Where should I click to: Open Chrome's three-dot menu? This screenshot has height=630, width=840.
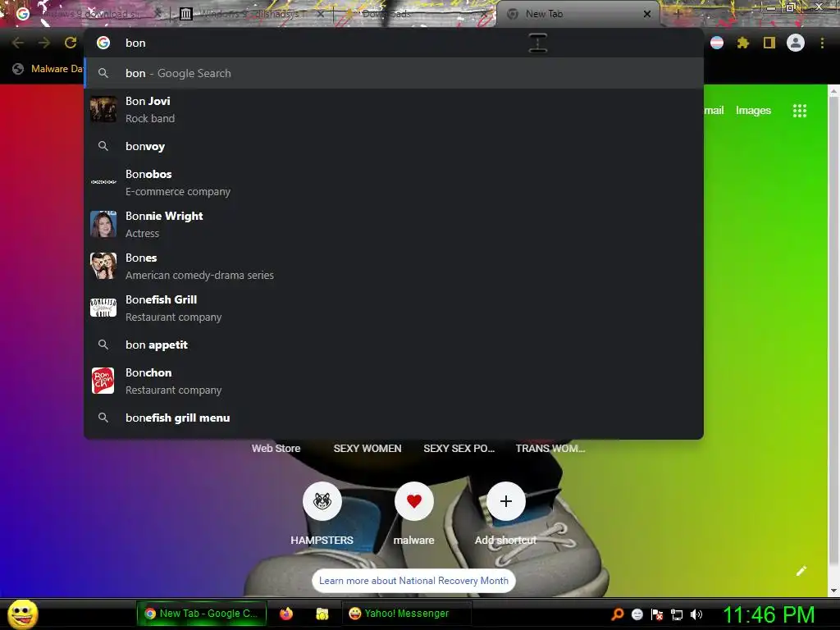click(x=822, y=43)
